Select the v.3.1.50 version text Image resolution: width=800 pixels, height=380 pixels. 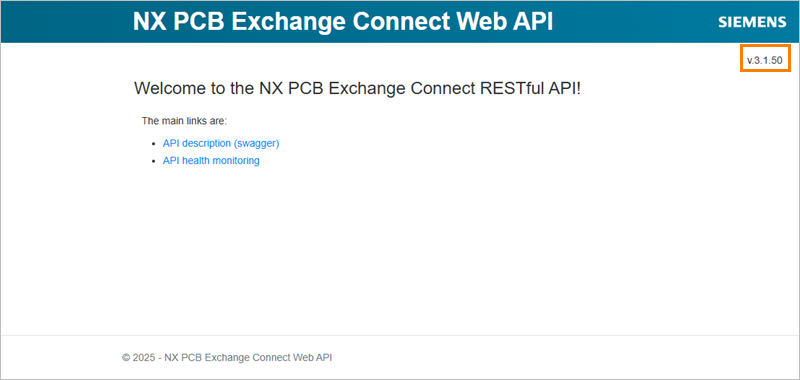(765, 60)
